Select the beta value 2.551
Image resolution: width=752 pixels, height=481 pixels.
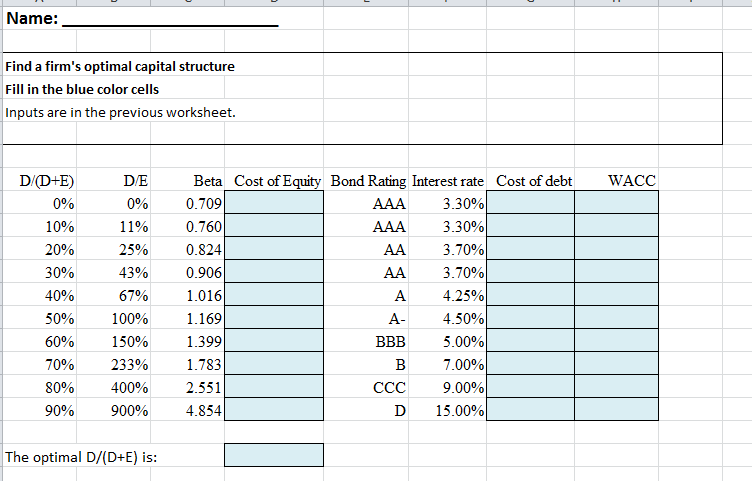click(x=204, y=387)
